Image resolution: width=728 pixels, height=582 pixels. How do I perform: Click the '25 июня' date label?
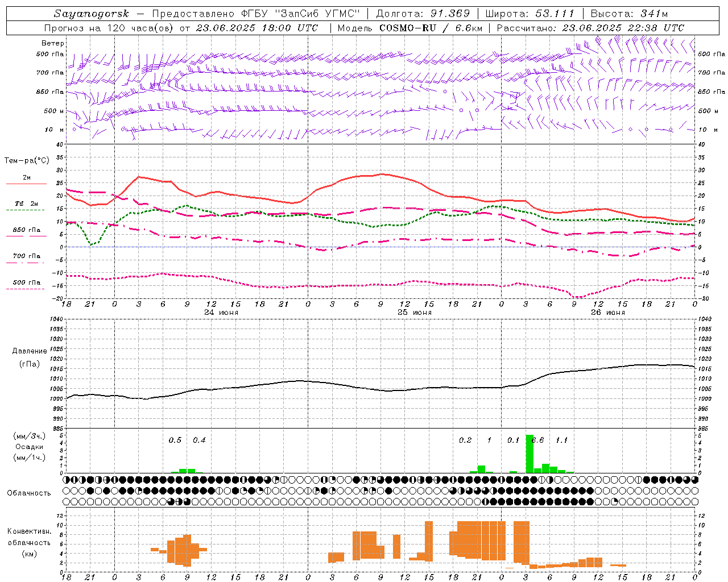click(x=415, y=313)
